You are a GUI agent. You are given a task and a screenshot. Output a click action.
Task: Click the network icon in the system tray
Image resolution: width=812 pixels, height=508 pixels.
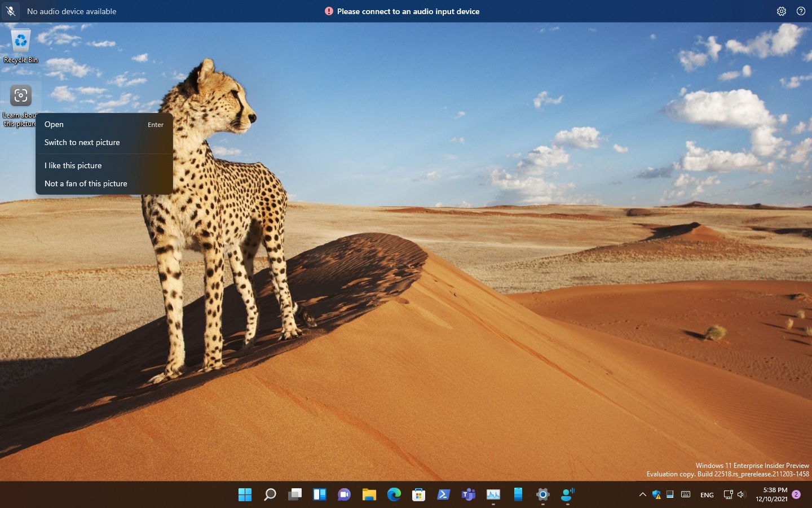[728, 494]
